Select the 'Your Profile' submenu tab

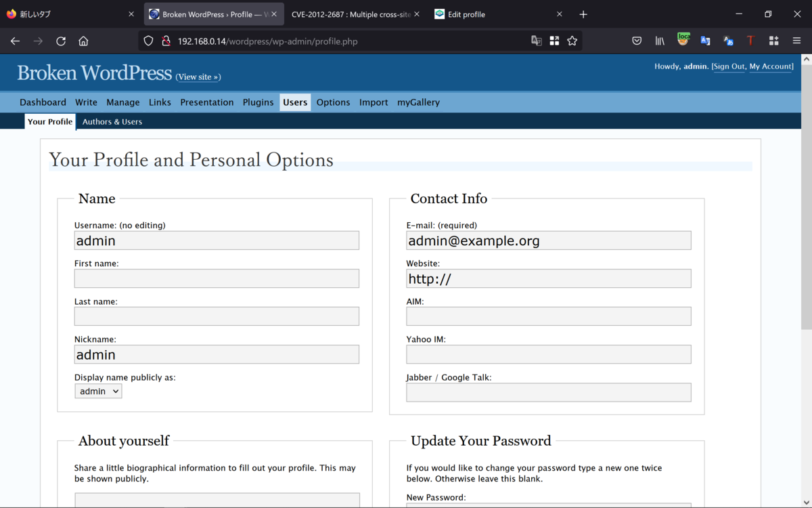50,122
